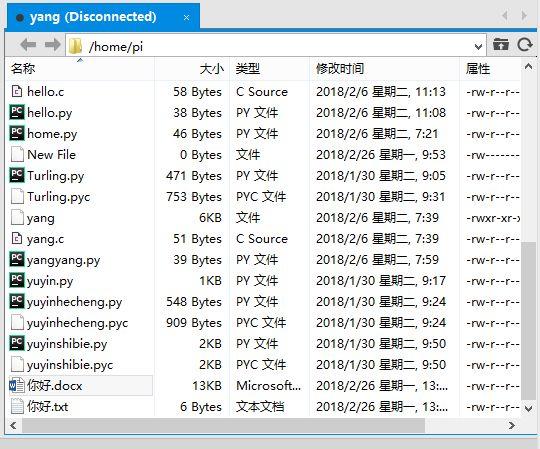Select the file name hello.c
This screenshot has height=449, width=540.
coord(45,92)
